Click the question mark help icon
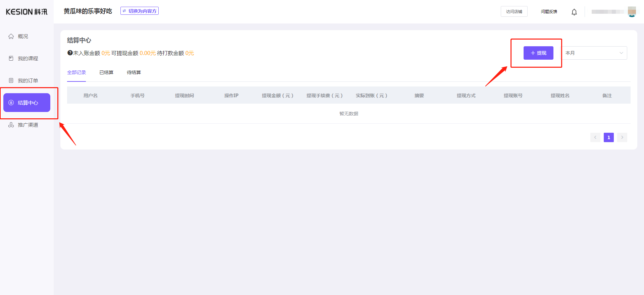The width and height of the screenshot is (644, 295). (70, 53)
